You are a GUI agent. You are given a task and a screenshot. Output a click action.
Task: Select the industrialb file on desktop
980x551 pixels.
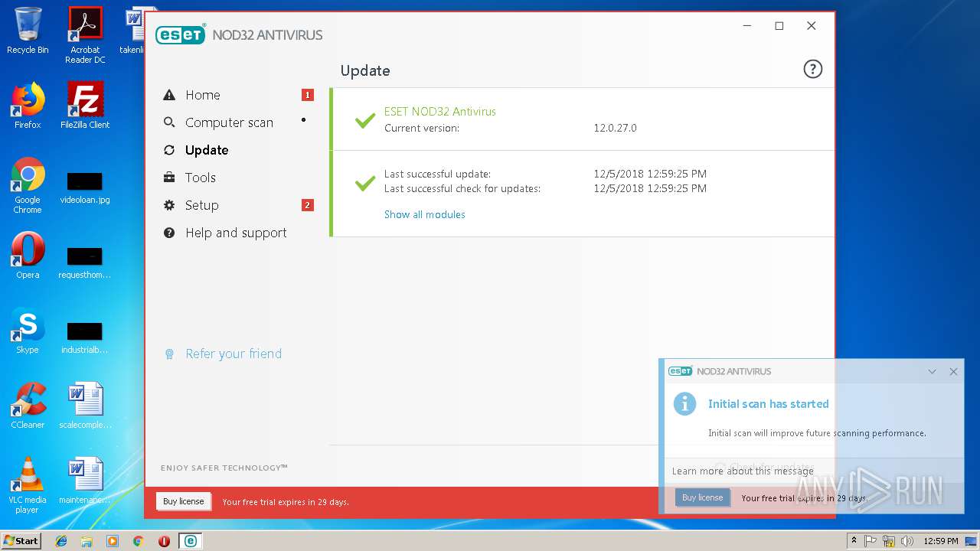coord(85,338)
